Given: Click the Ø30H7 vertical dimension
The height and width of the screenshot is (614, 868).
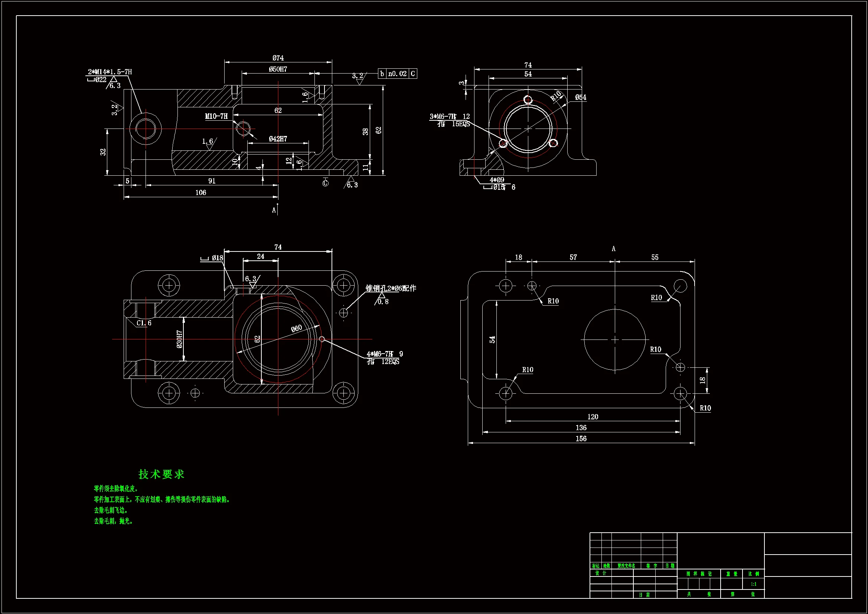Looking at the screenshot, I should click(x=179, y=339).
